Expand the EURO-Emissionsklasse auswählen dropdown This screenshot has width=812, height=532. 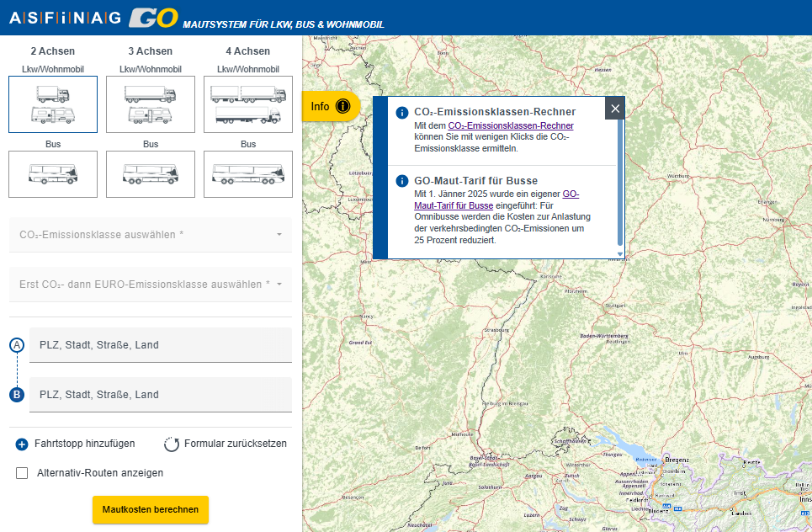click(x=150, y=285)
